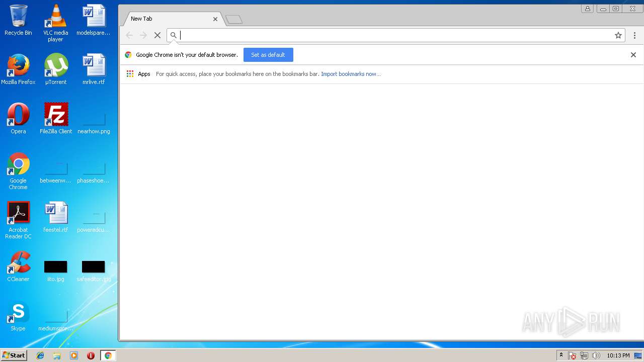
Task: Click the 10:13 PM taskbar clock
Action: point(618,355)
